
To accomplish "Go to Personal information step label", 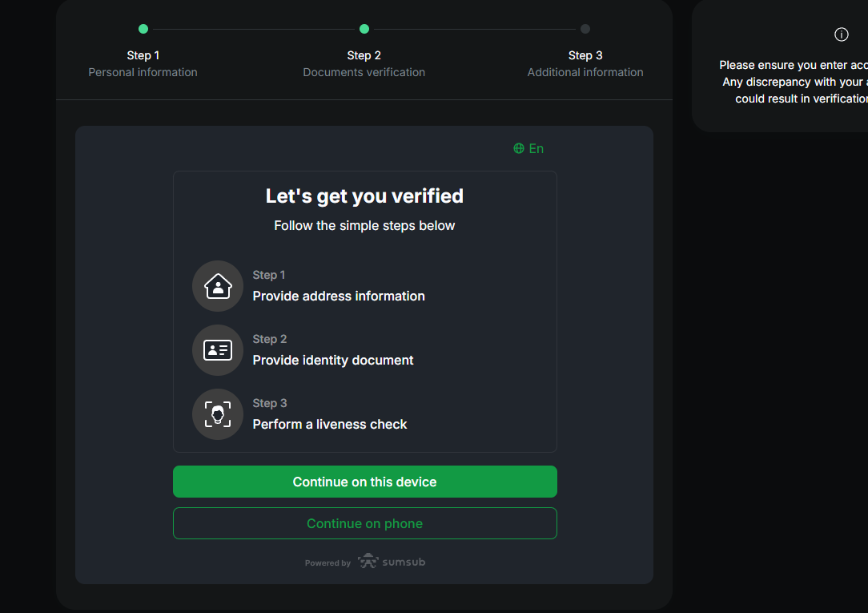I will 143,72.
